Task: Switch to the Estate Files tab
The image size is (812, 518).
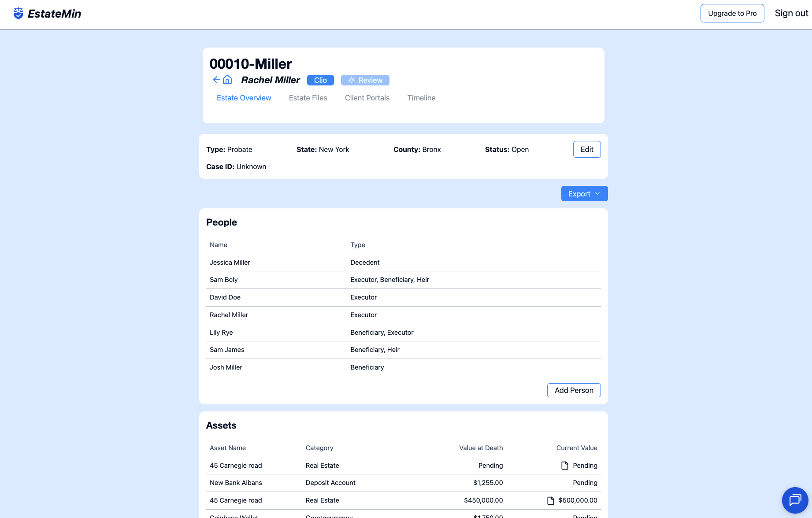Action: pyautogui.click(x=308, y=98)
